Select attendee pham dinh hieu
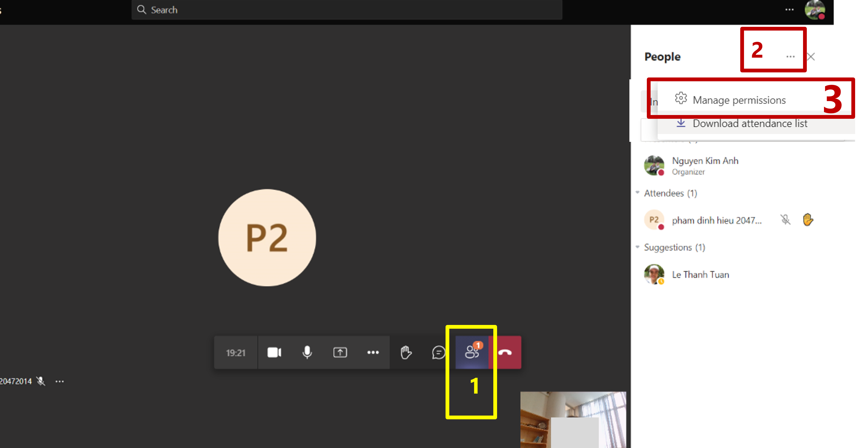The image size is (868, 448). coord(716,220)
